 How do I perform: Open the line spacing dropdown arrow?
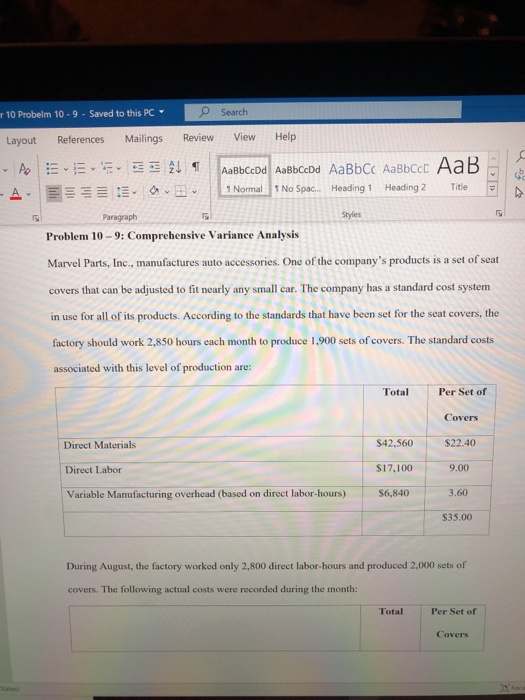[x=134, y=193]
